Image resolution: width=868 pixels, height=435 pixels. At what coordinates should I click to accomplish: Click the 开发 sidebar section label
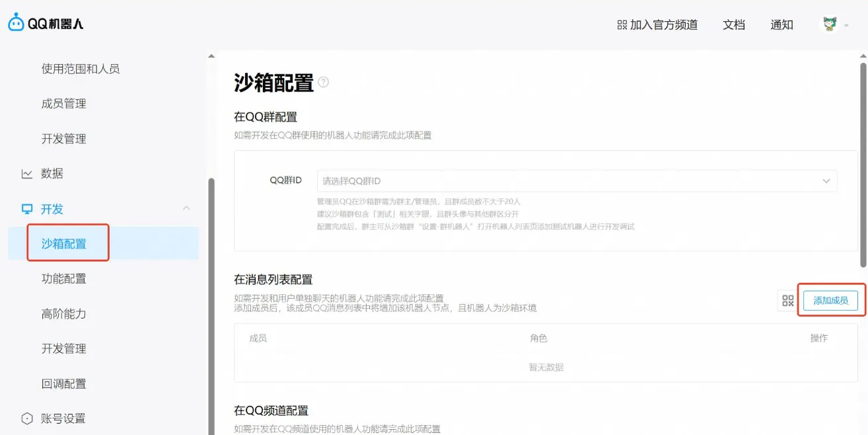coord(52,209)
